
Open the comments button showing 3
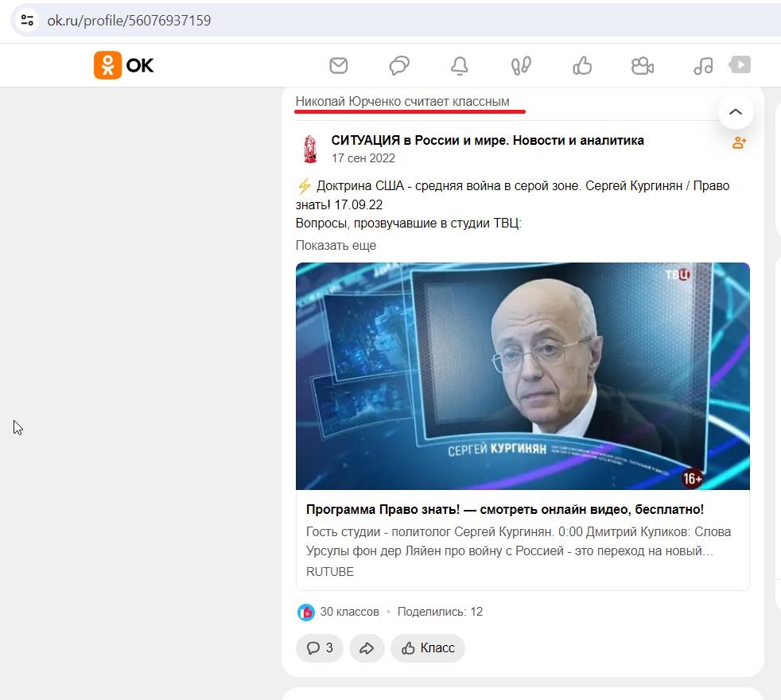[x=319, y=647]
